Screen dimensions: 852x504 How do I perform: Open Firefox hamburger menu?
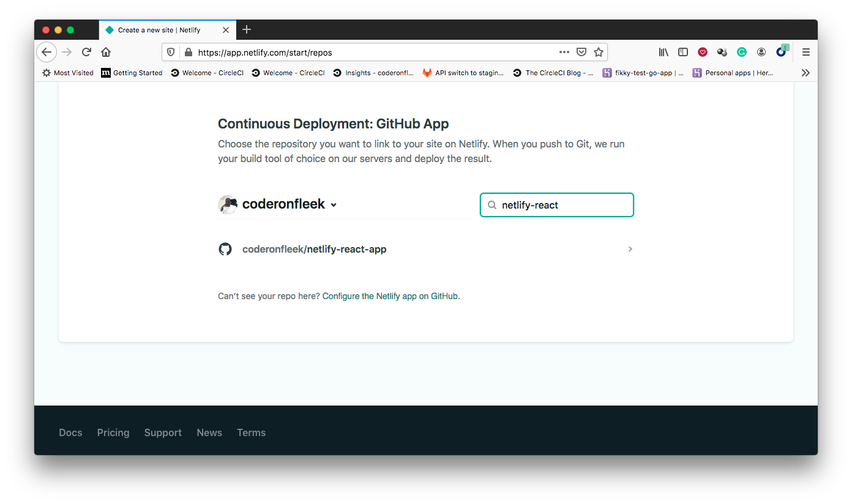pos(806,52)
